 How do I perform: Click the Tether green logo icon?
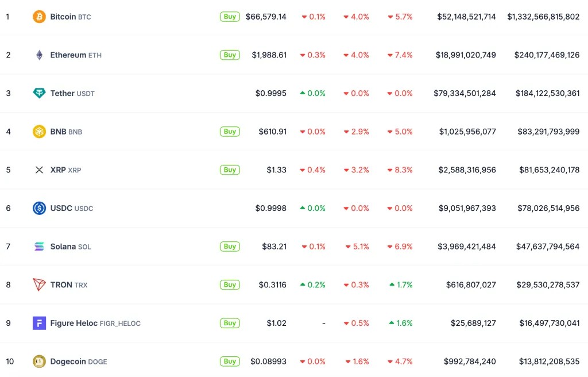pos(39,93)
